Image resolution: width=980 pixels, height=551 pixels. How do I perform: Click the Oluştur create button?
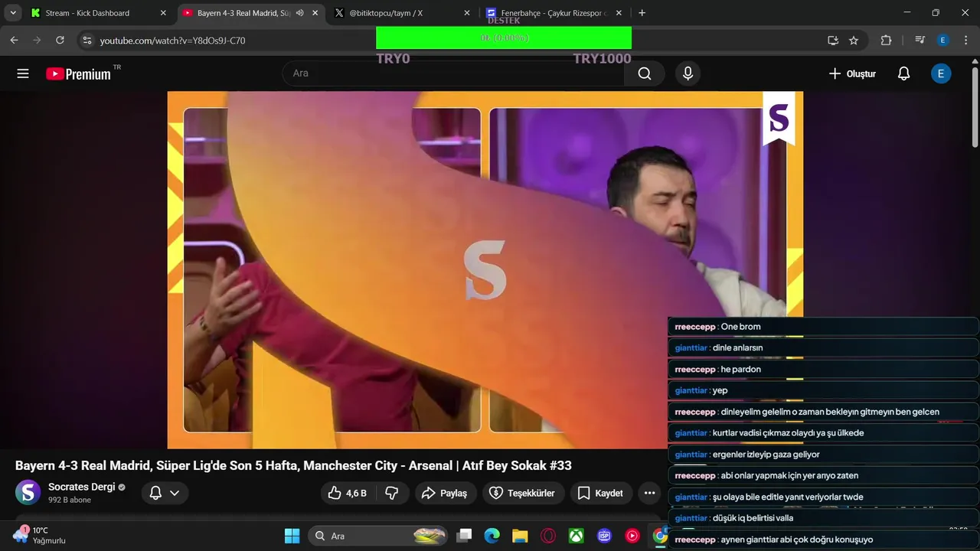(852, 73)
